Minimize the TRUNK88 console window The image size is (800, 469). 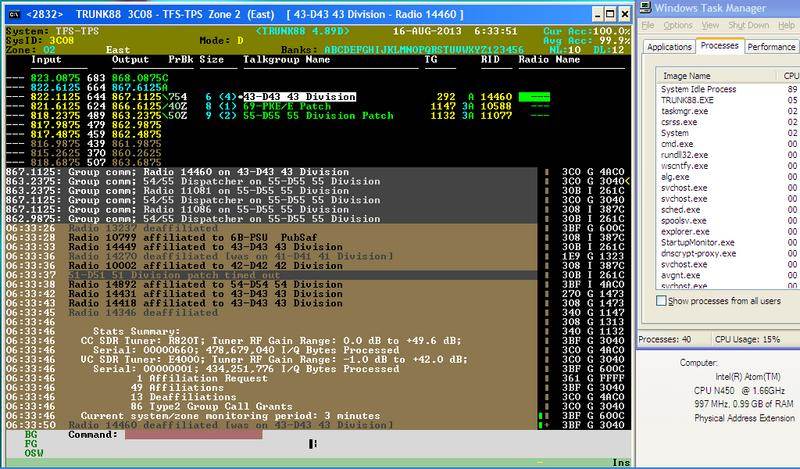[x=597, y=14]
